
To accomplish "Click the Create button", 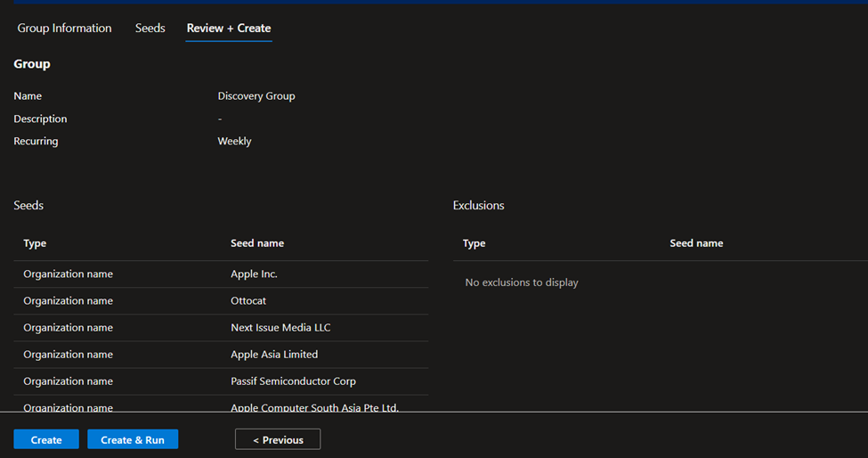I will coord(46,439).
